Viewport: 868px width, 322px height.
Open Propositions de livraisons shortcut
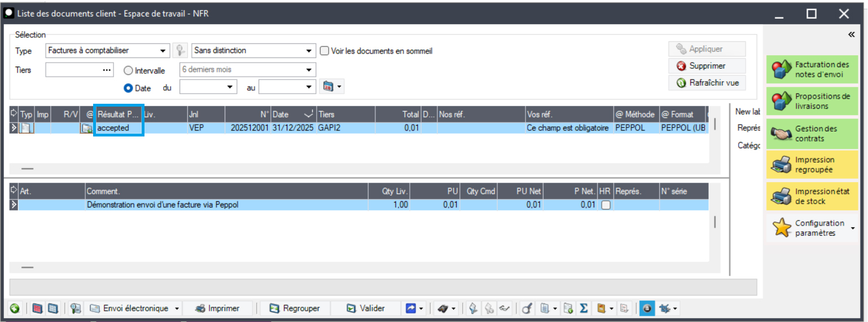coord(812,102)
